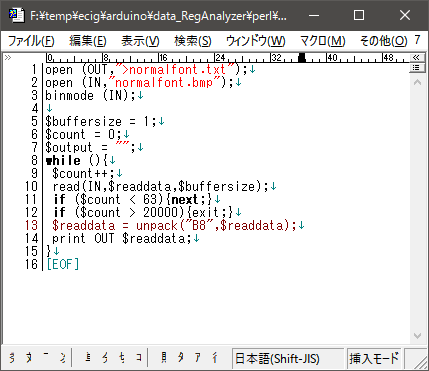The height and width of the screenshot is (371, 429).
Task: Click the 日本語(Shift-JIS) encoding status field
Action: (x=288, y=359)
